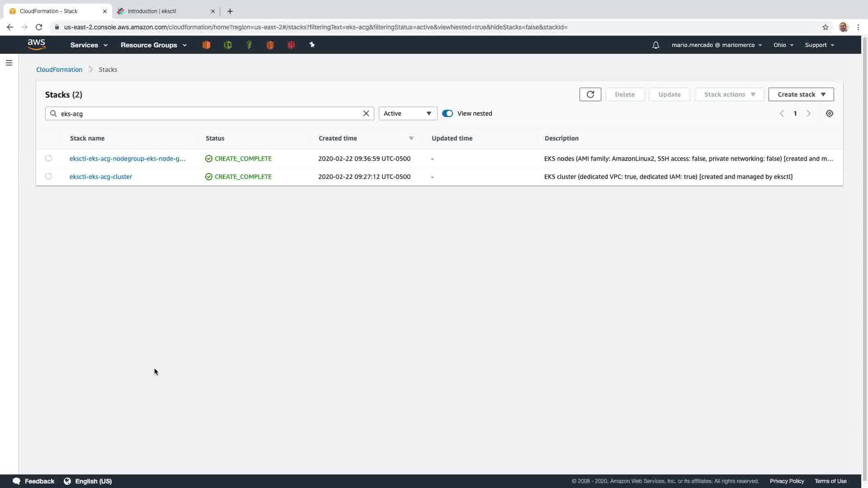Click the pin shortcuts icon in navbar
Viewport: 868px width, 488px height.
coord(312,45)
